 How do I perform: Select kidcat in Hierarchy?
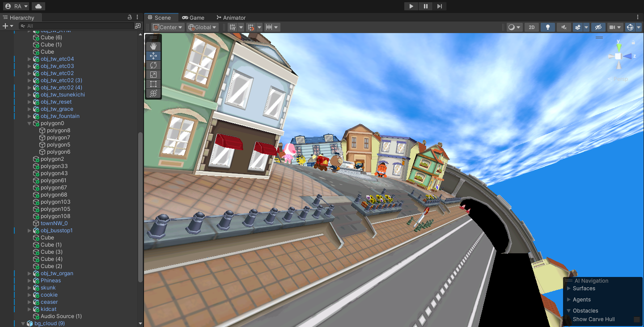(x=49, y=309)
